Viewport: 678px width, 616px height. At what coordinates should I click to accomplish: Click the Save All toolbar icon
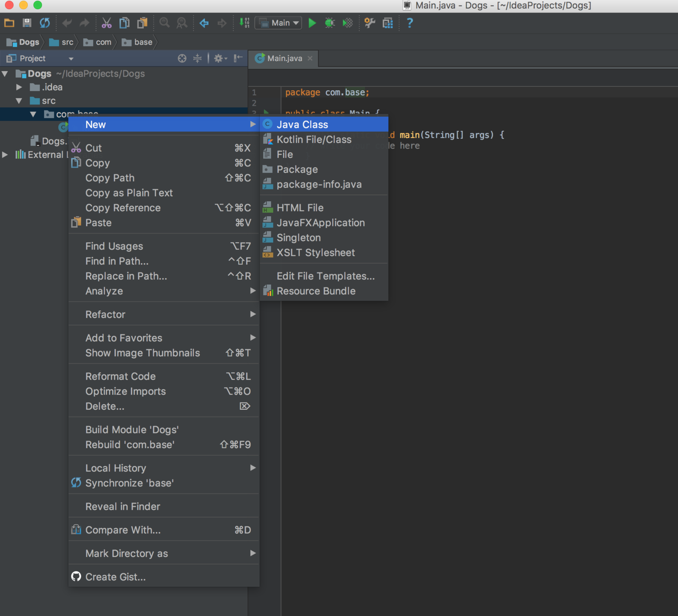point(27,23)
